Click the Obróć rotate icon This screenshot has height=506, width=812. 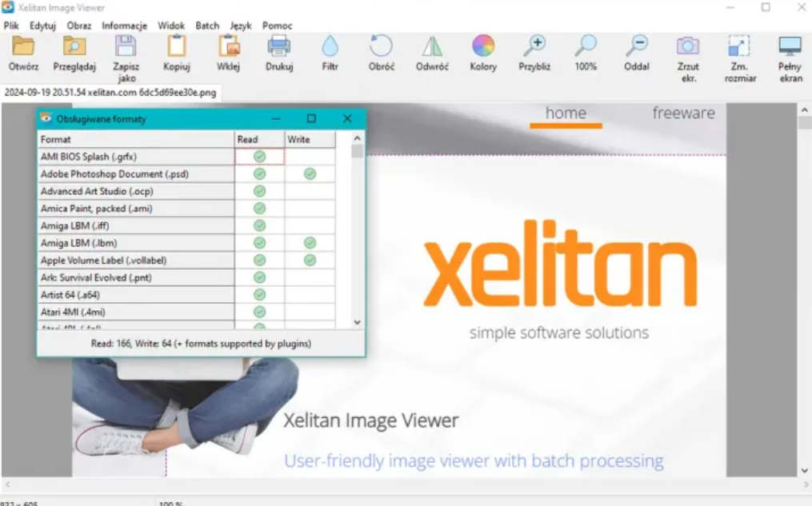381,46
